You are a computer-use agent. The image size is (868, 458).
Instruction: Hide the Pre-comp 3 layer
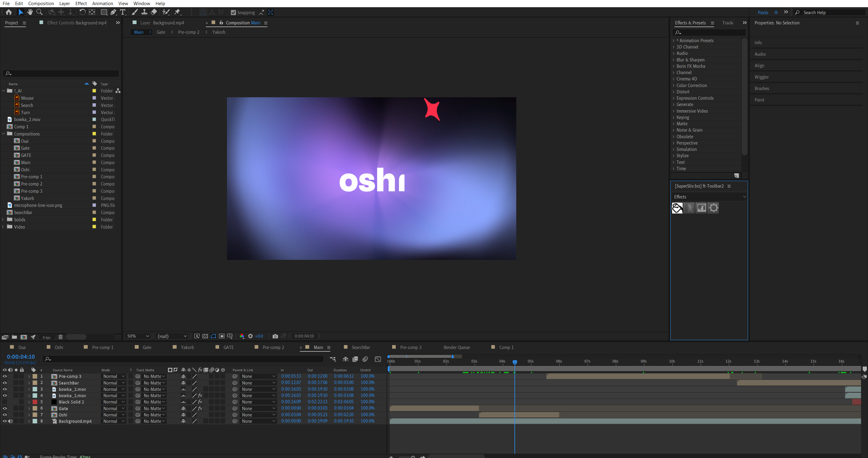(5, 376)
